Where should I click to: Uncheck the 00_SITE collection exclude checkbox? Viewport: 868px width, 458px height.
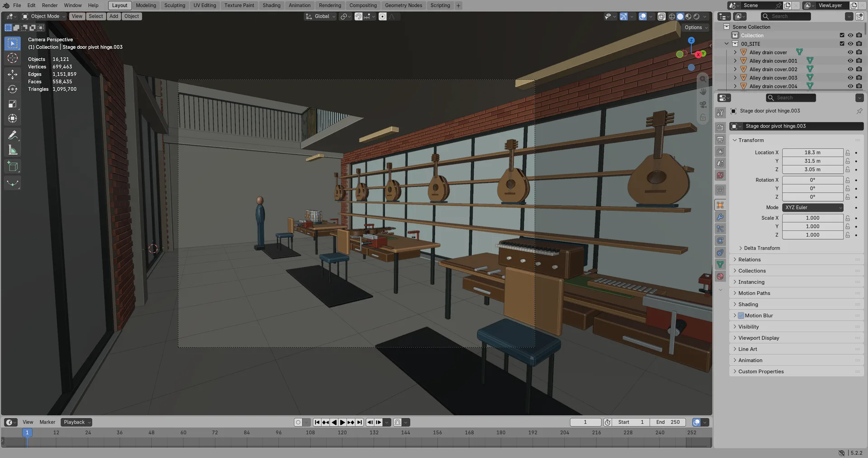[x=842, y=44]
